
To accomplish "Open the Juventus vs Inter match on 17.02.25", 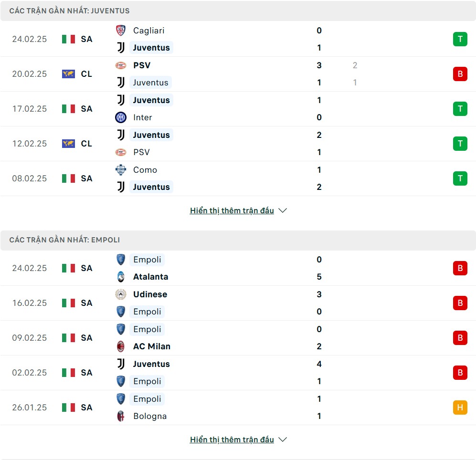I will tap(239, 109).
